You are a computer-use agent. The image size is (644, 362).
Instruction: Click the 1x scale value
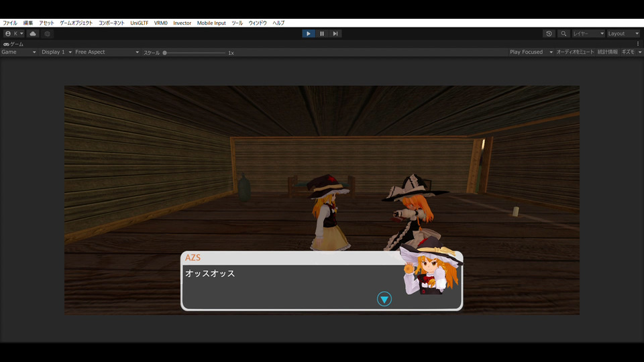click(231, 52)
